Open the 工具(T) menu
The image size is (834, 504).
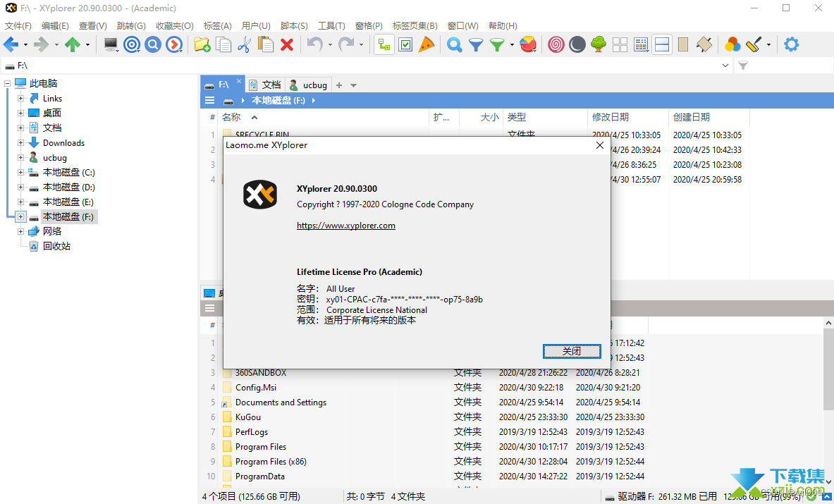click(331, 25)
